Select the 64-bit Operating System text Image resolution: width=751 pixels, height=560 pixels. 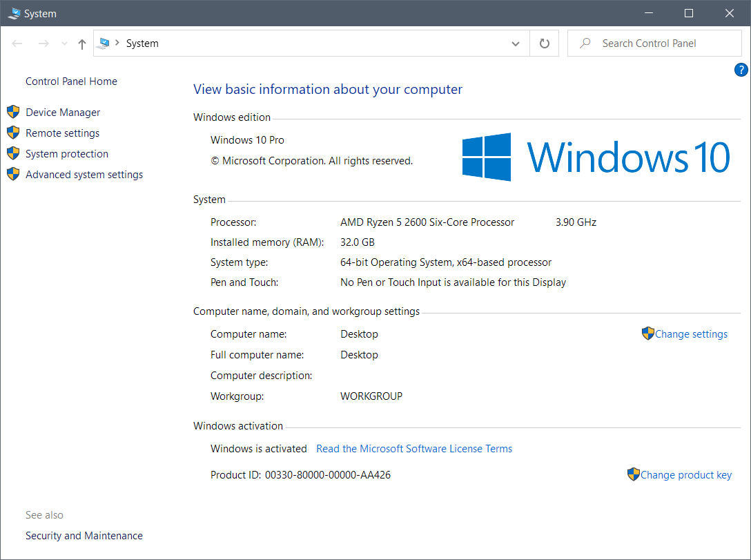(x=446, y=262)
